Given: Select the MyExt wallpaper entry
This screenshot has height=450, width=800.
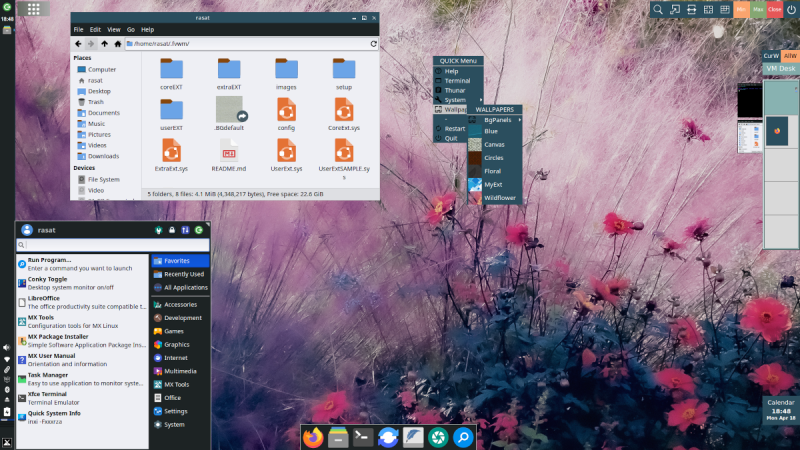Looking at the screenshot, I should point(495,185).
